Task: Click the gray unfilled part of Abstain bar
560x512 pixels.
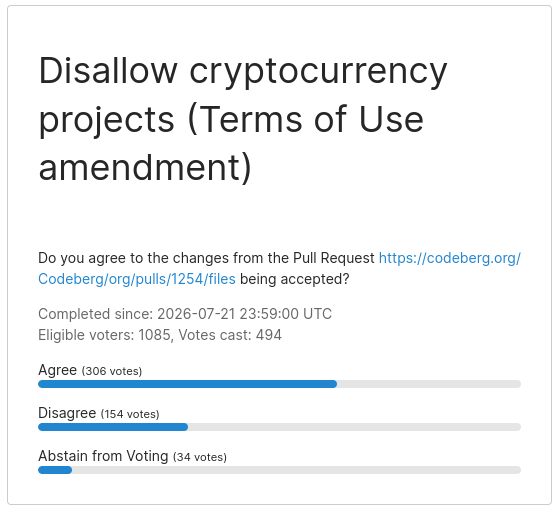Action: click(x=296, y=470)
